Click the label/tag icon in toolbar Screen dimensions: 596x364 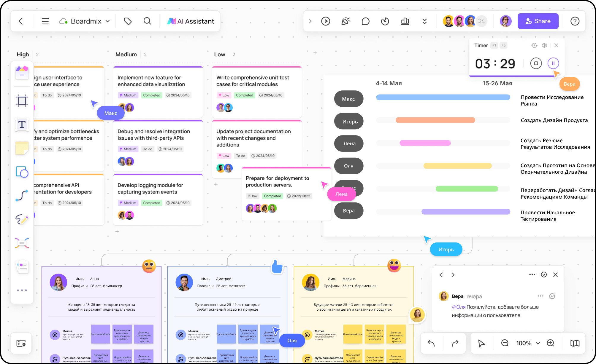[x=128, y=21]
